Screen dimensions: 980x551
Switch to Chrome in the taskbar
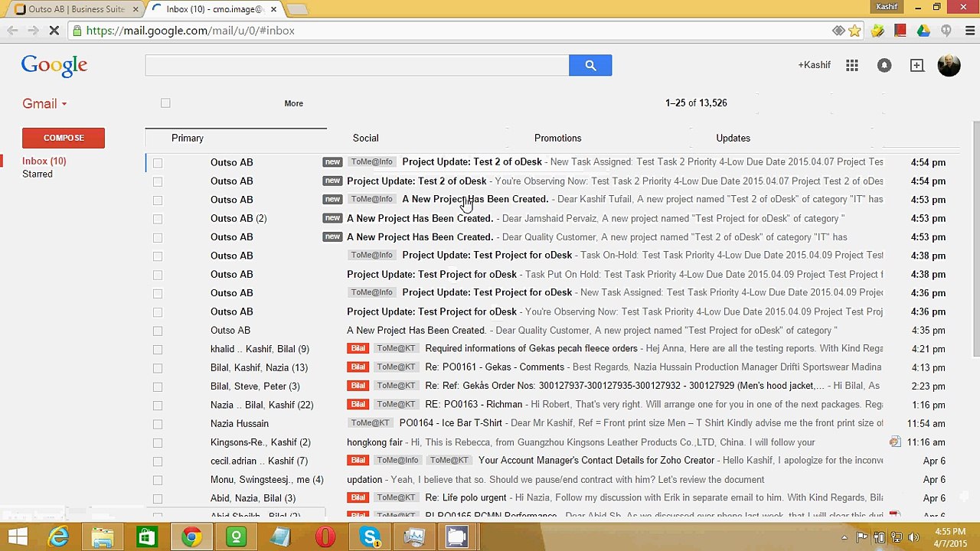[x=191, y=536]
